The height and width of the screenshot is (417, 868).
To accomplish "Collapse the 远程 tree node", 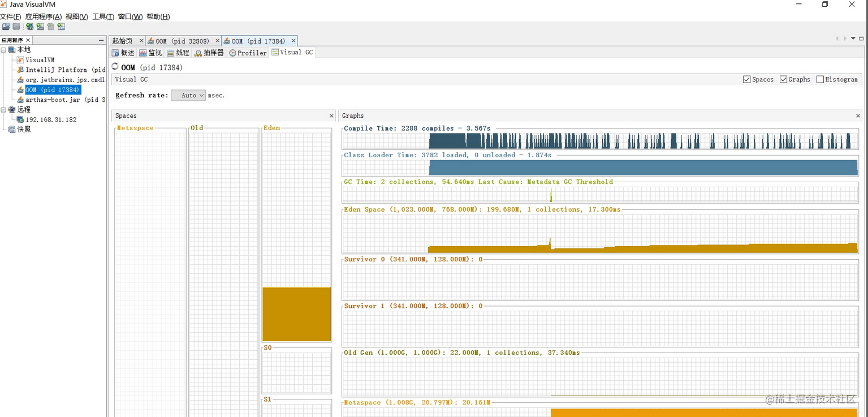I will click(x=4, y=110).
